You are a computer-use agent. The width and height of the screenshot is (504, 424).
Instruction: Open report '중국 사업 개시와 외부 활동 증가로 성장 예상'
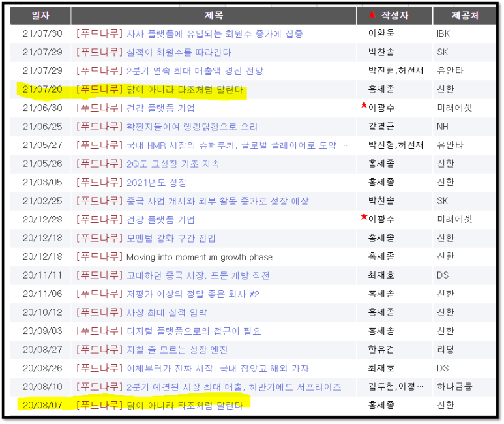[218, 201]
